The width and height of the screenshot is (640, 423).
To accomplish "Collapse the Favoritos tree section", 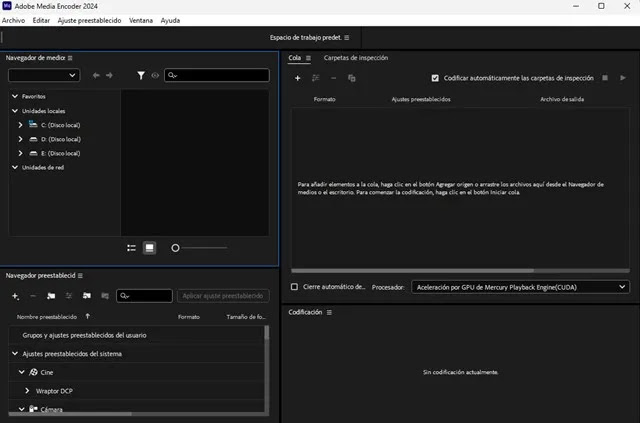I will tap(15, 96).
